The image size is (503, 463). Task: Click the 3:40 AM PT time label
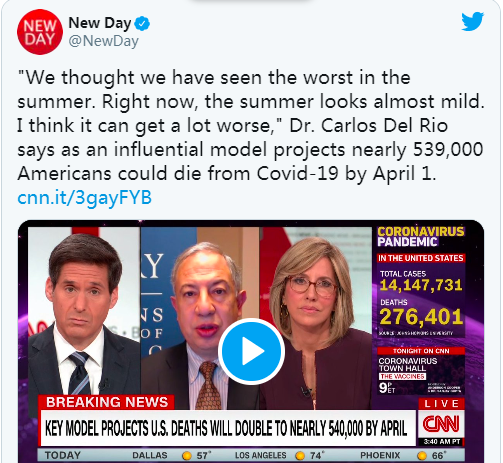441,442
